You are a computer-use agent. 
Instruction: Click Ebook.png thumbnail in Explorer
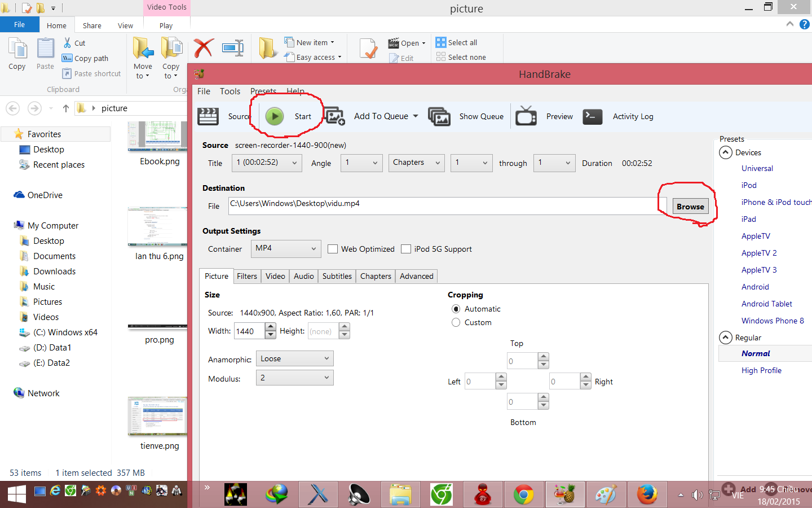click(158, 137)
